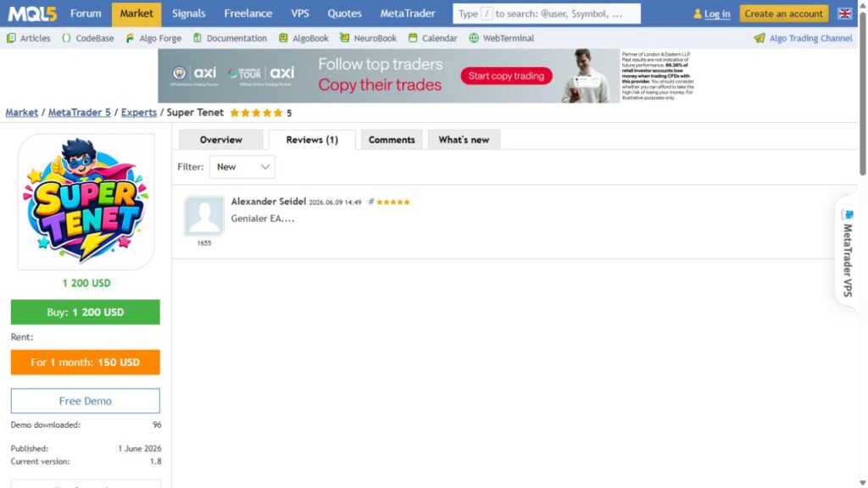Select the Reviews (1) tab
The image size is (868, 488).
pos(312,140)
